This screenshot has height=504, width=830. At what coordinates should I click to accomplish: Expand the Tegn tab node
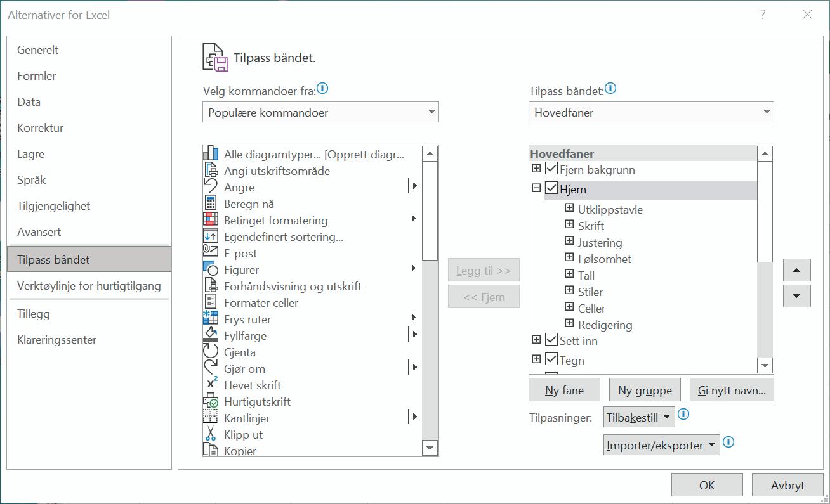536,359
